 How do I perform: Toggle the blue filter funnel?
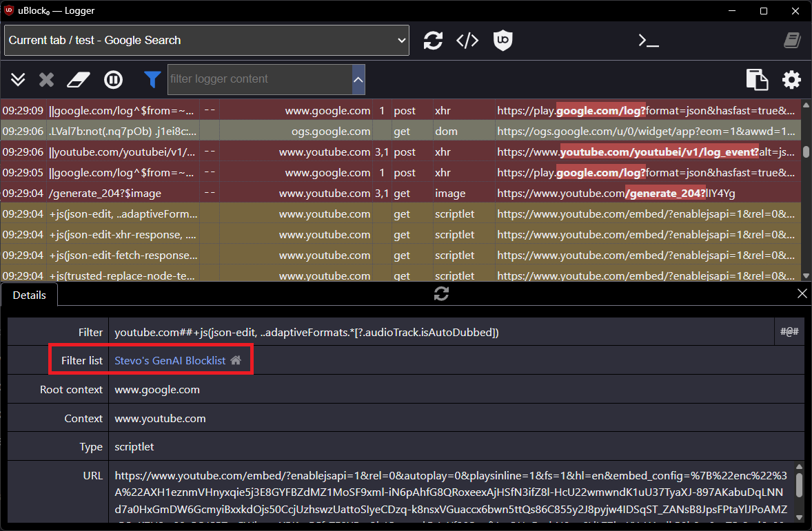point(152,80)
